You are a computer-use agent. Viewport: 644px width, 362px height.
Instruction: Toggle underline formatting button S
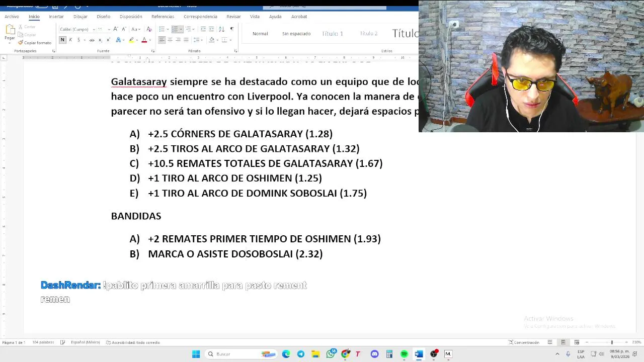(78, 40)
